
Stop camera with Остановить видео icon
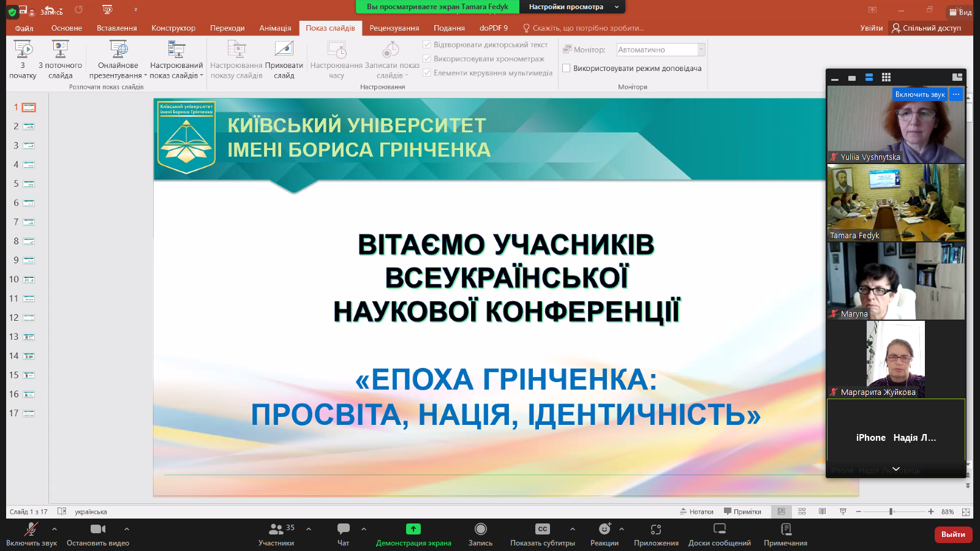coord(98,530)
